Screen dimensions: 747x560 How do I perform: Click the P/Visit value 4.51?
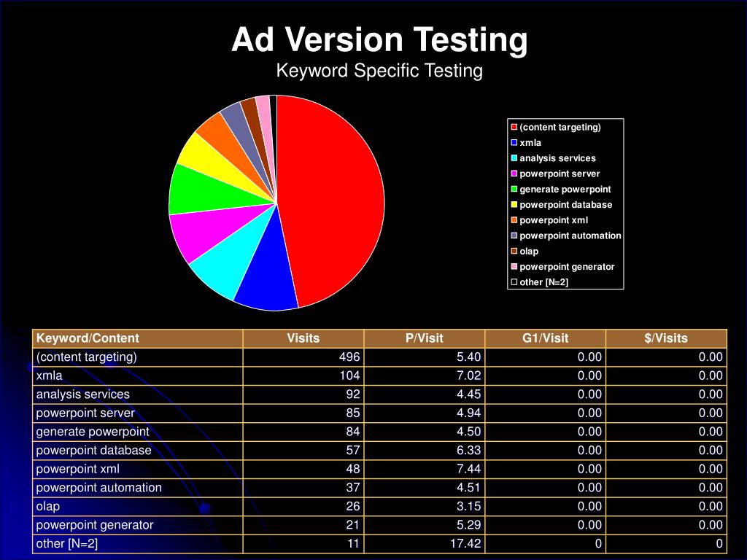pos(469,488)
